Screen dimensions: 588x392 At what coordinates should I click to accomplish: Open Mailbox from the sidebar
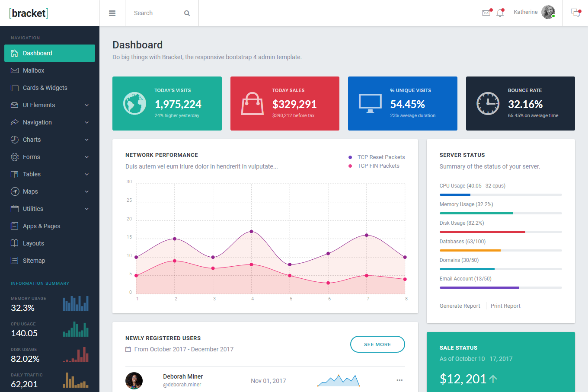[x=34, y=70]
